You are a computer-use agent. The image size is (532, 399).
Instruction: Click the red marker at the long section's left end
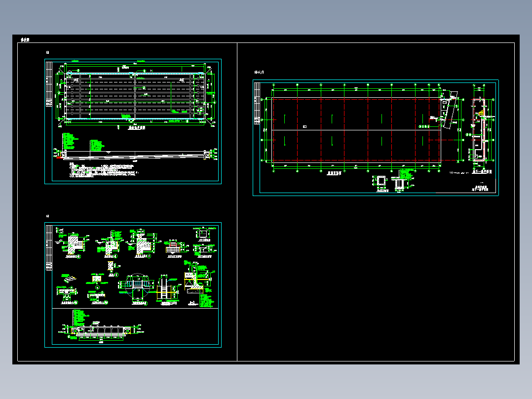tap(59, 157)
